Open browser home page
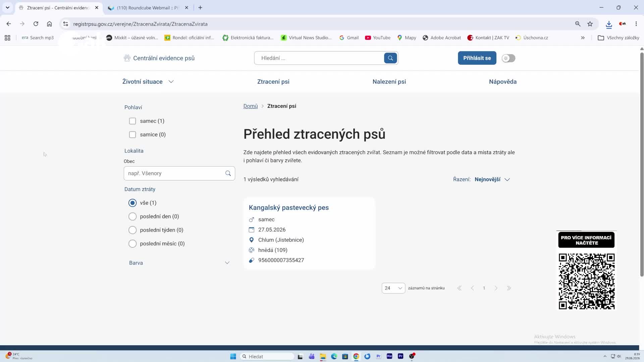 49,24
